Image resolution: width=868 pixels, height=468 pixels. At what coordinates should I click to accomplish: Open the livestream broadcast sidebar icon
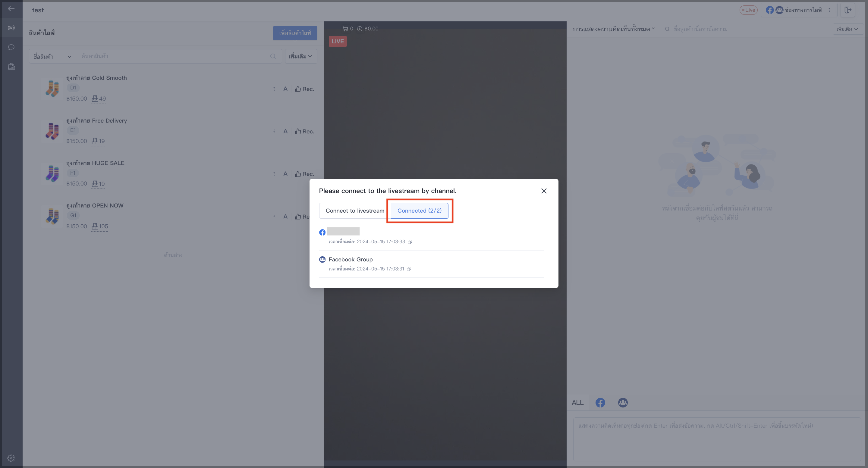pos(11,28)
